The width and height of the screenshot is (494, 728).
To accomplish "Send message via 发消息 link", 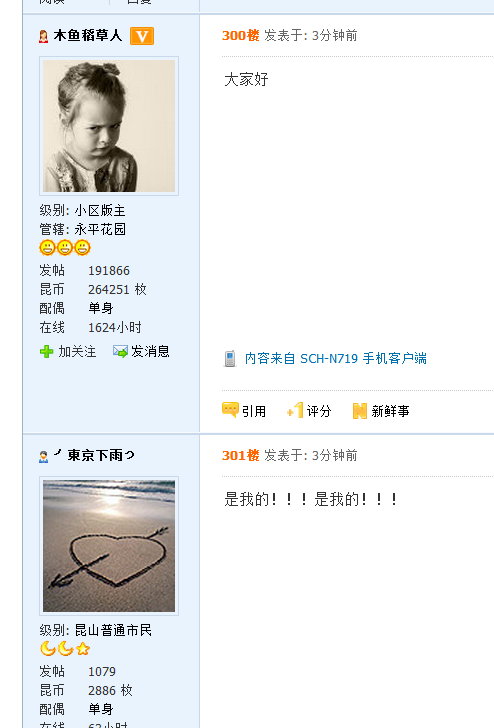I will click(x=150, y=351).
